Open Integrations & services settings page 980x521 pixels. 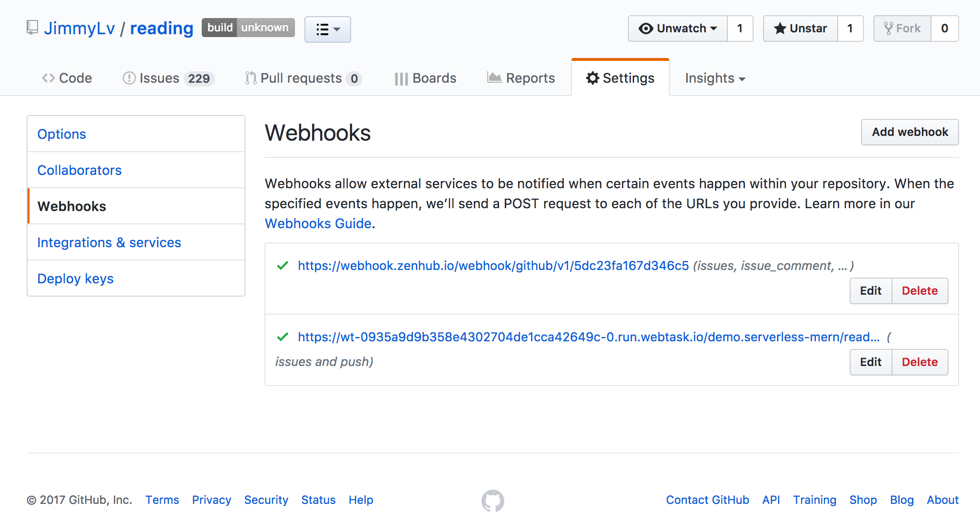point(109,242)
